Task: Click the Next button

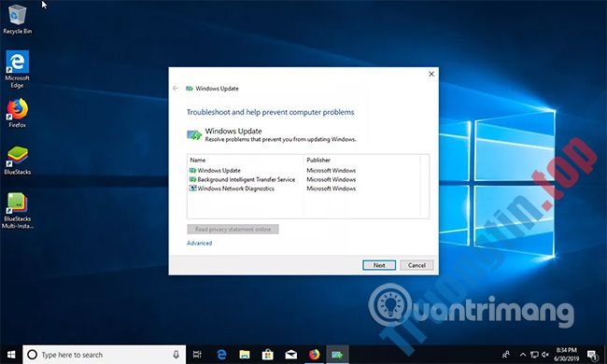Action: 379,265
